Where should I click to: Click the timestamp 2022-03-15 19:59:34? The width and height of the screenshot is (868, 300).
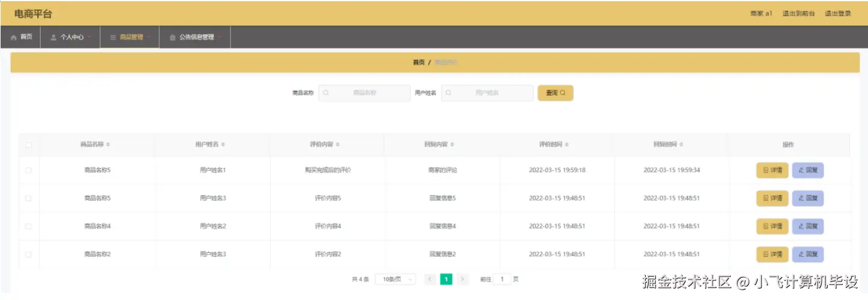point(672,170)
